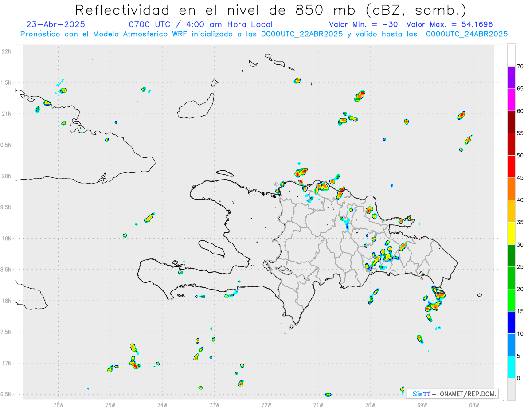
Task: Select the 'Valor Min. = -30' text
Action: [x=364, y=24]
